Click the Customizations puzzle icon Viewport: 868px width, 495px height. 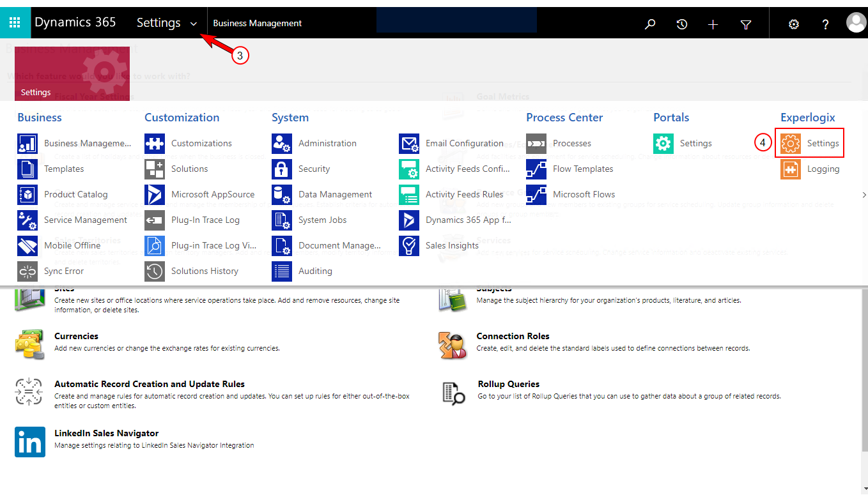pos(155,143)
